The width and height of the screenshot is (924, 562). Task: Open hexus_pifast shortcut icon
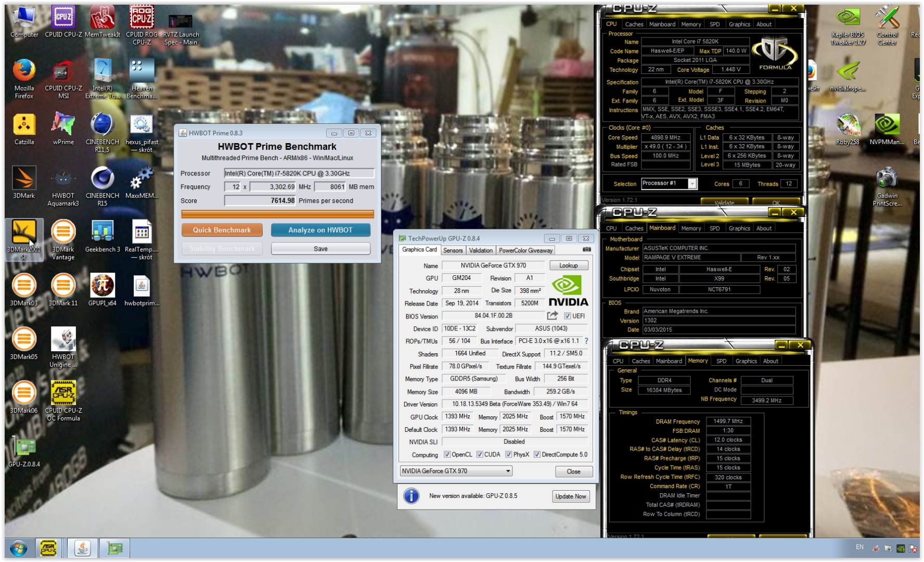pyautogui.click(x=142, y=132)
